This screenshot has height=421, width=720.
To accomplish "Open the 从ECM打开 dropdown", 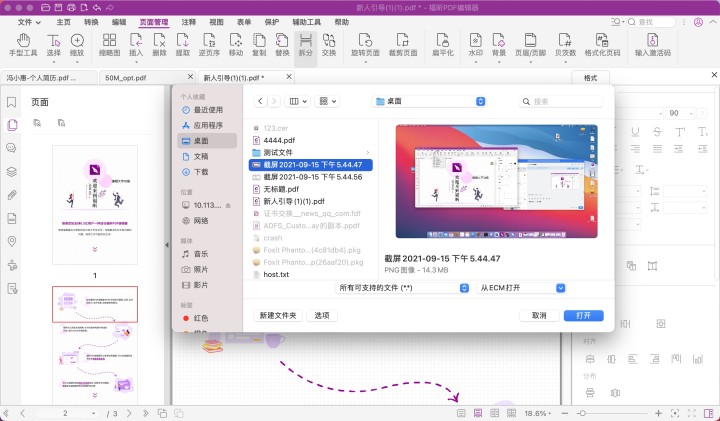I will point(522,287).
